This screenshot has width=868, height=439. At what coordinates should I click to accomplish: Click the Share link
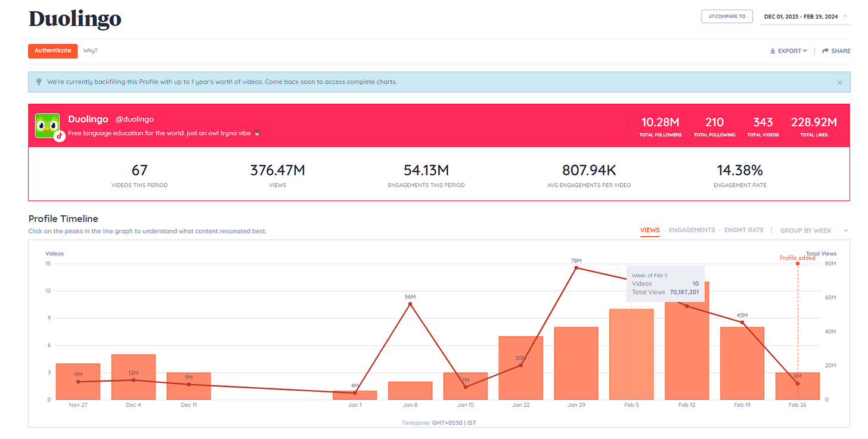[836, 51]
